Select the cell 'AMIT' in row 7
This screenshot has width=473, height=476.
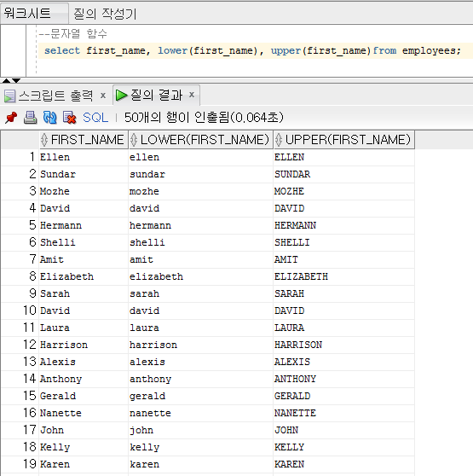tap(343, 259)
